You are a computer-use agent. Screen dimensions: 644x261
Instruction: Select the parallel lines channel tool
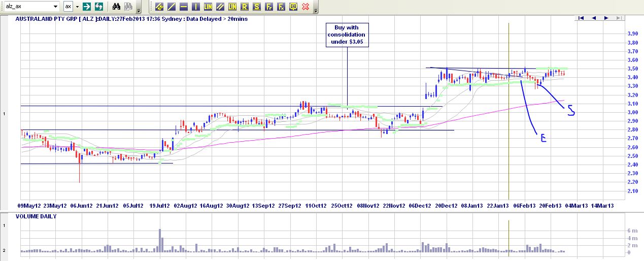[x=220, y=7]
